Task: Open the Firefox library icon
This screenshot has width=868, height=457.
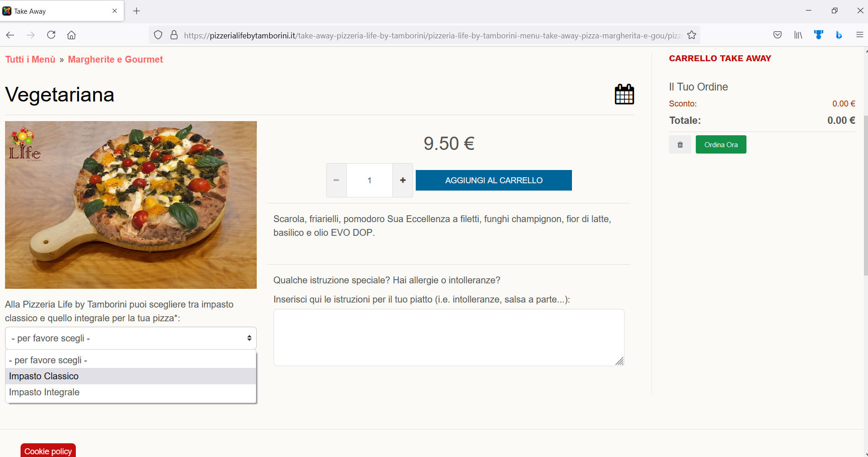Action: click(x=798, y=35)
